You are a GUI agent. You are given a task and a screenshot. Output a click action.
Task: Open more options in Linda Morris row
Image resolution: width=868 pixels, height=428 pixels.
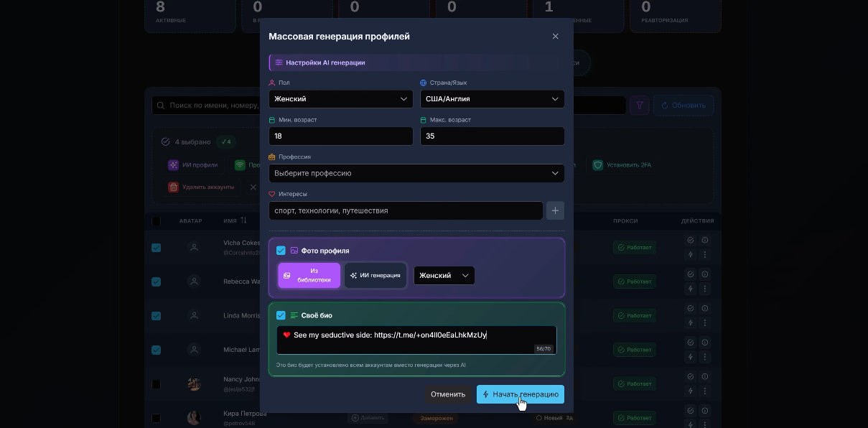(705, 322)
